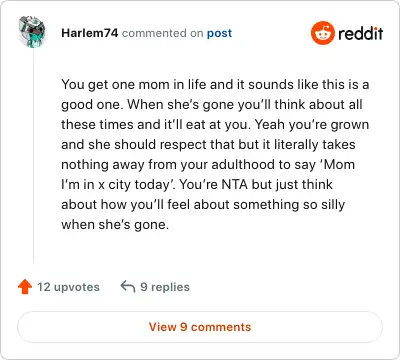
Task: Click the 'commented on' text
Action: pos(162,33)
